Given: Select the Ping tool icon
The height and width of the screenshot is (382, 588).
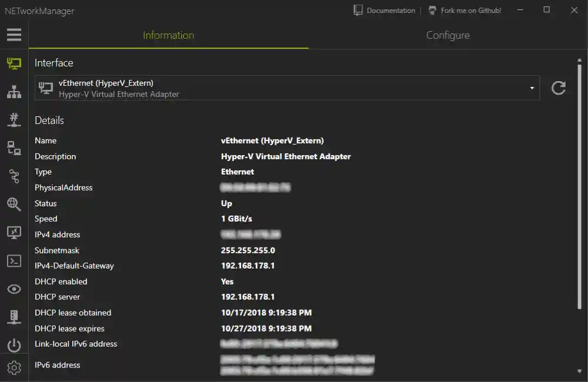Looking at the screenshot, I should 14,148.
